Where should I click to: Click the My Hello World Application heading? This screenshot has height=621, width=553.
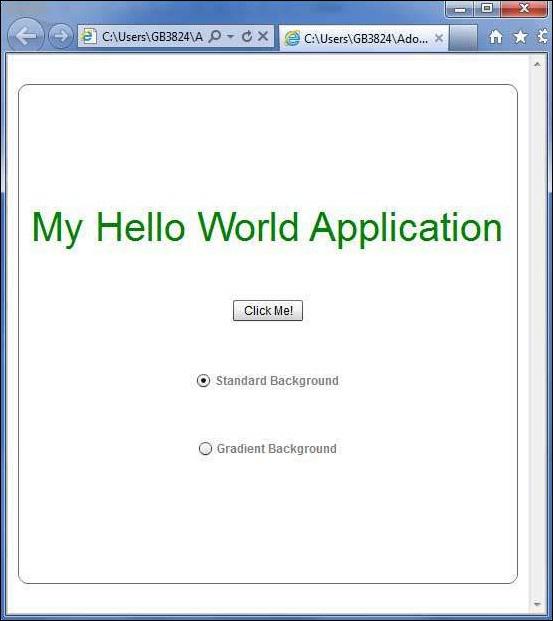[267, 227]
